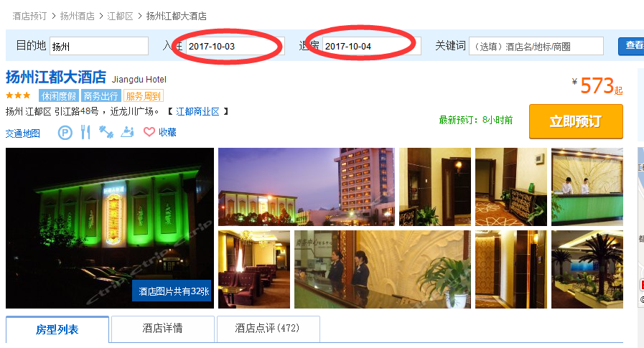Image resolution: width=644 pixels, height=348 pixels.
Task: Click the destination field containing 扬州
Action: point(99,46)
